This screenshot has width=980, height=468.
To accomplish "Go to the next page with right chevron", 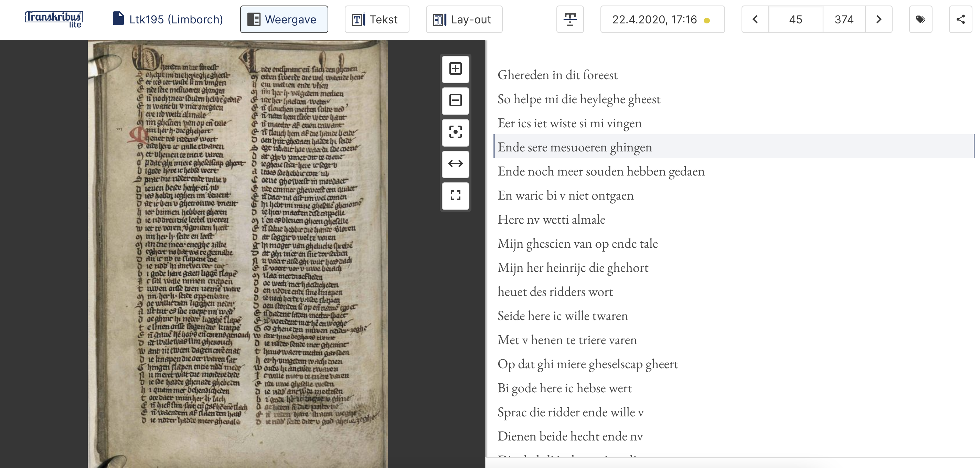I will tap(878, 19).
